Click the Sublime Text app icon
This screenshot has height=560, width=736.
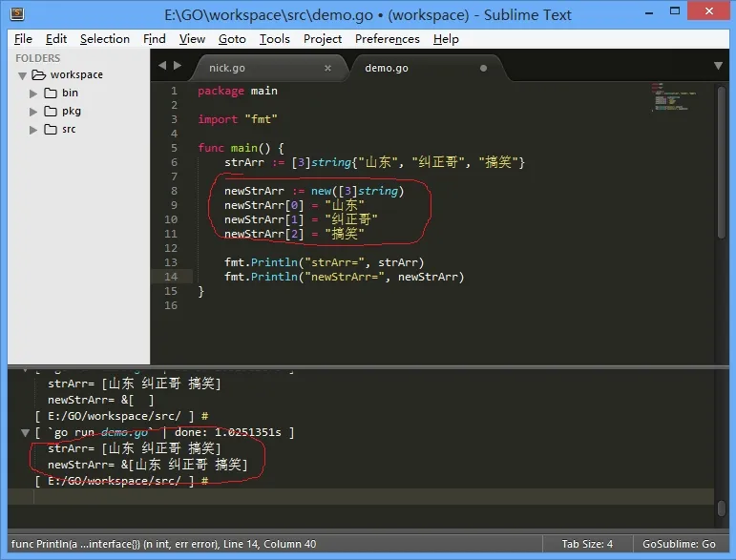pyautogui.click(x=17, y=13)
